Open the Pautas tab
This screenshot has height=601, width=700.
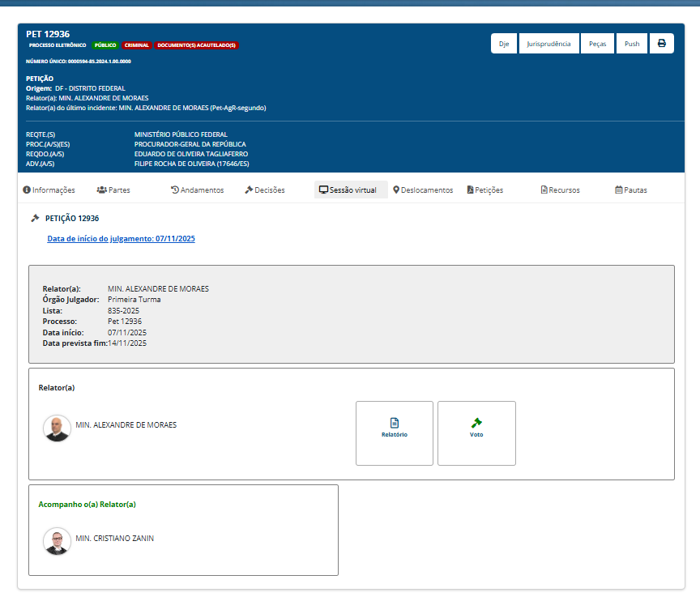coord(631,190)
